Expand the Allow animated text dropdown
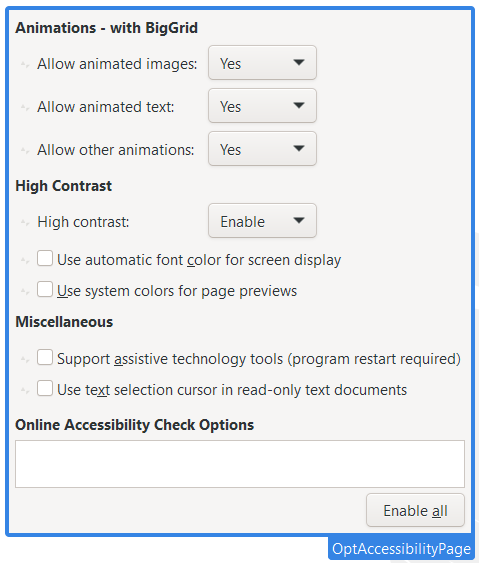Viewport: 479px width, 563px height. point(262,106)
